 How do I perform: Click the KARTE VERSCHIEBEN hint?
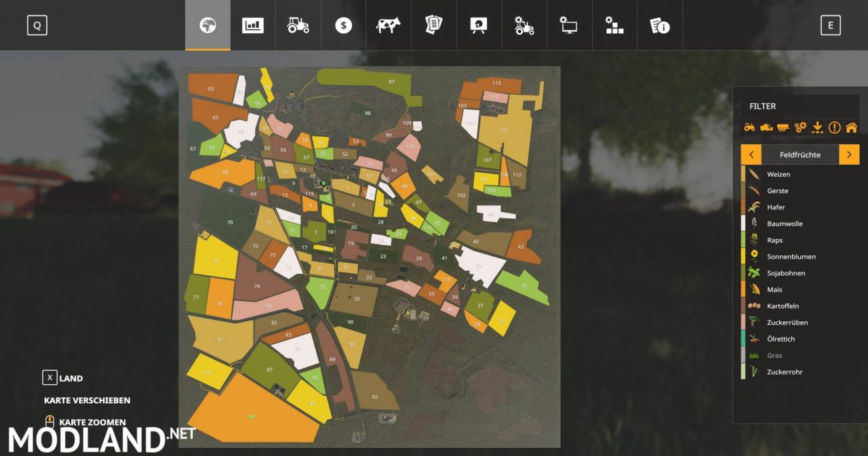click(87, 400)
